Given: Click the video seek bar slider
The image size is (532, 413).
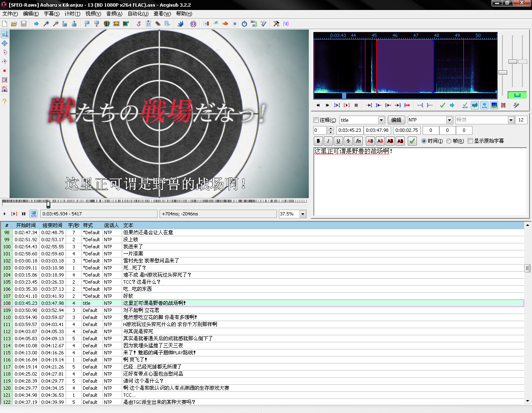Looking at the screenshot, I should click(48, 205).
